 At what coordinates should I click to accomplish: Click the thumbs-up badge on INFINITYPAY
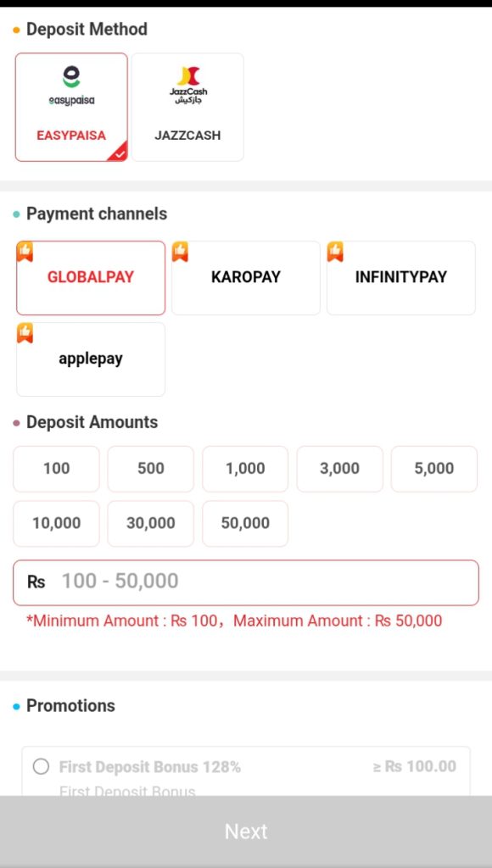tap(335, 252)
